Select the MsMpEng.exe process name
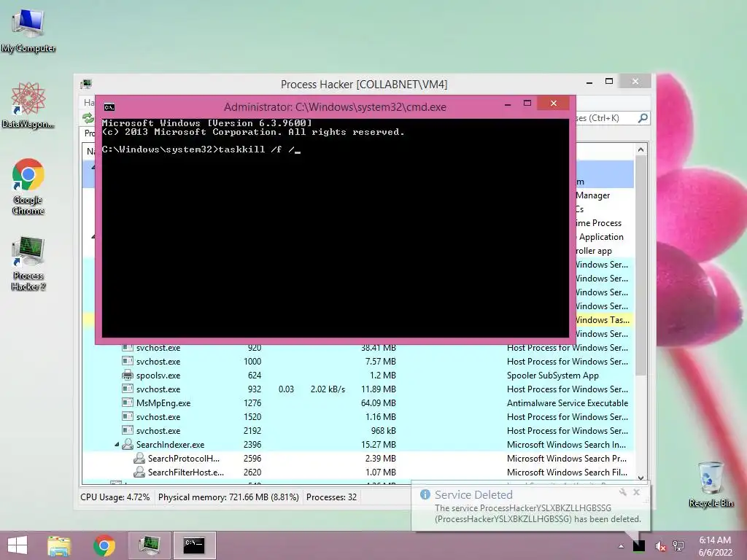747x560 pixels. (x=163, y=402)
